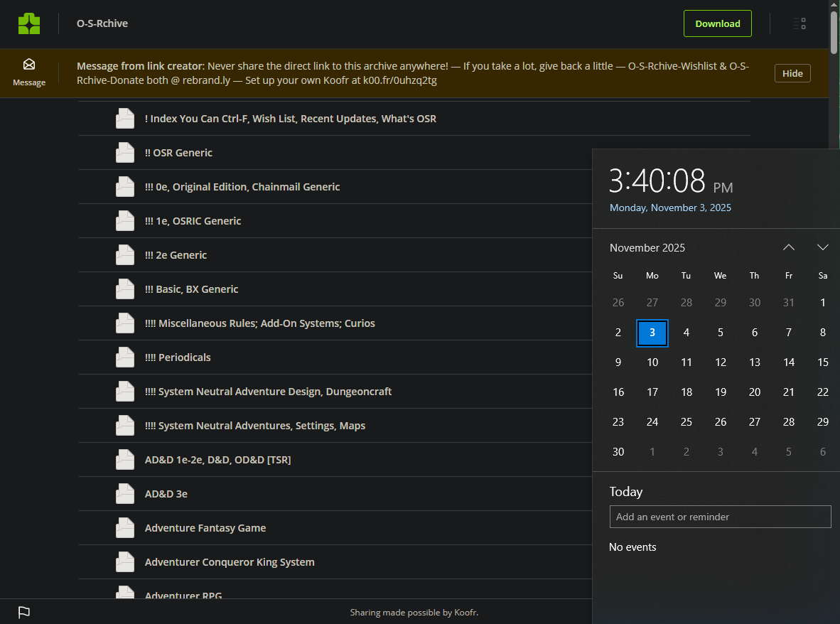Open the '!!! 1e, OSRIC Generic' folder

(x=193, y=221)
